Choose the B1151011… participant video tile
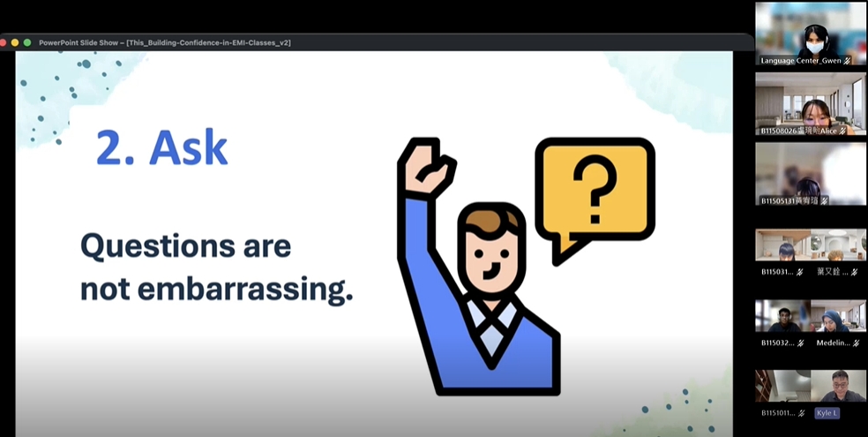 [x=782, y=386]
